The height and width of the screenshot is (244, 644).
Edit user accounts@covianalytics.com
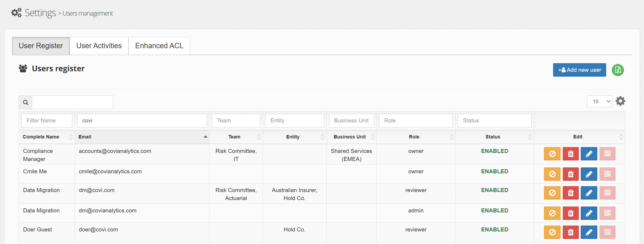589,154
